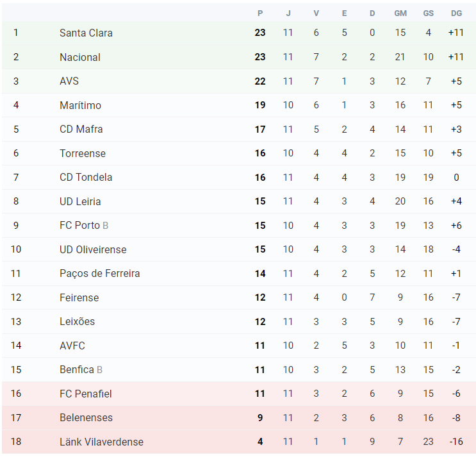The height and width of the screenshot is (459, 476).
Task: Open the Benfica B team entry
Action: coord(81,370)
